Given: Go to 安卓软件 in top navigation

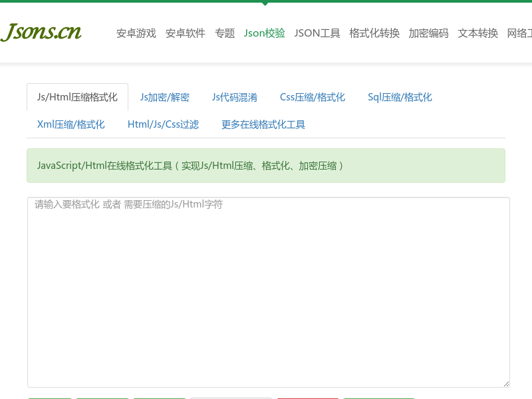Looking at the screenshot, I should click(185, 33).
